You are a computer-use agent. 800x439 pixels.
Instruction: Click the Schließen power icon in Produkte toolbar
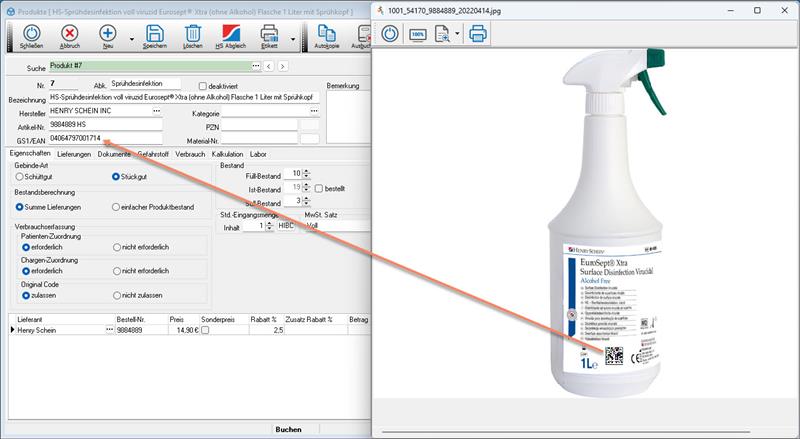point(31,34)
